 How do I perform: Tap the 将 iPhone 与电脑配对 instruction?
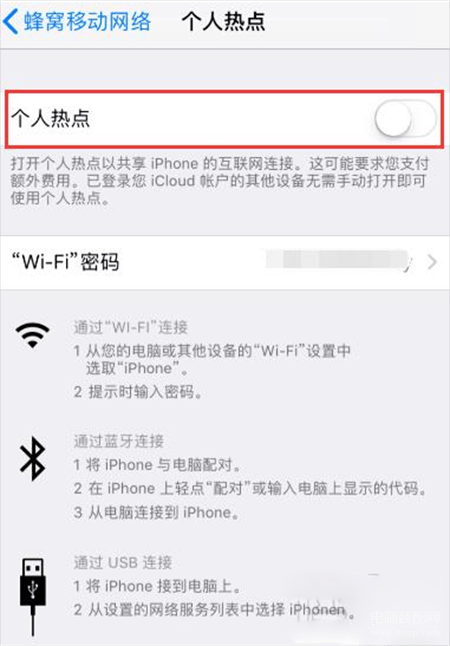pos(157,465)
